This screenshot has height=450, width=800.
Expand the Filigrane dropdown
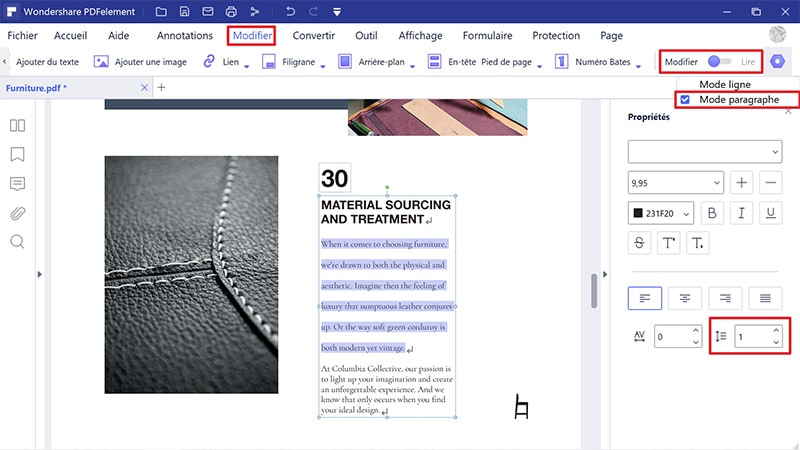(x=322, y=66)
